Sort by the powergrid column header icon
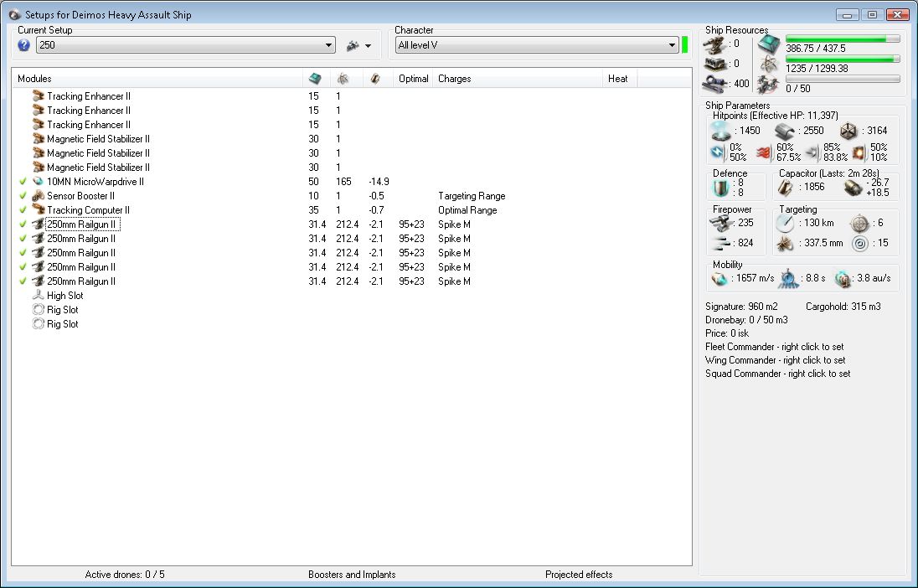The width and height of the screenshot is (918, 588). click(x=343, y=79)
